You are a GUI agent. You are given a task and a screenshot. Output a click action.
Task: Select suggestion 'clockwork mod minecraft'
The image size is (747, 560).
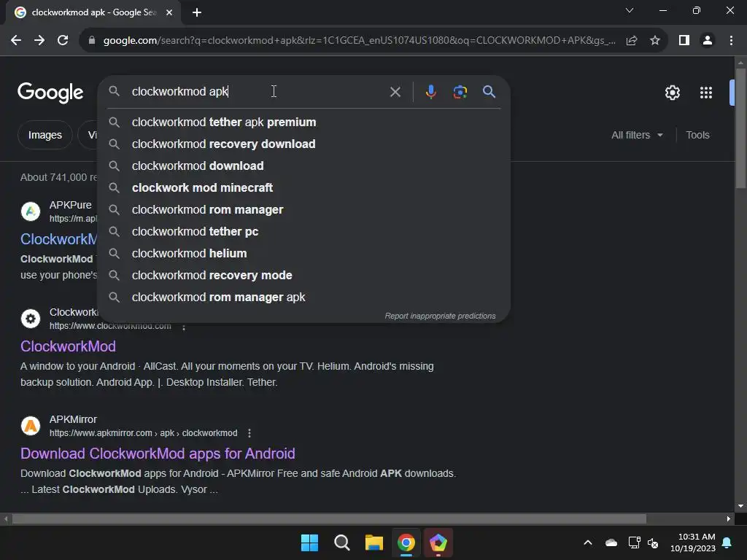pos(303,188)
